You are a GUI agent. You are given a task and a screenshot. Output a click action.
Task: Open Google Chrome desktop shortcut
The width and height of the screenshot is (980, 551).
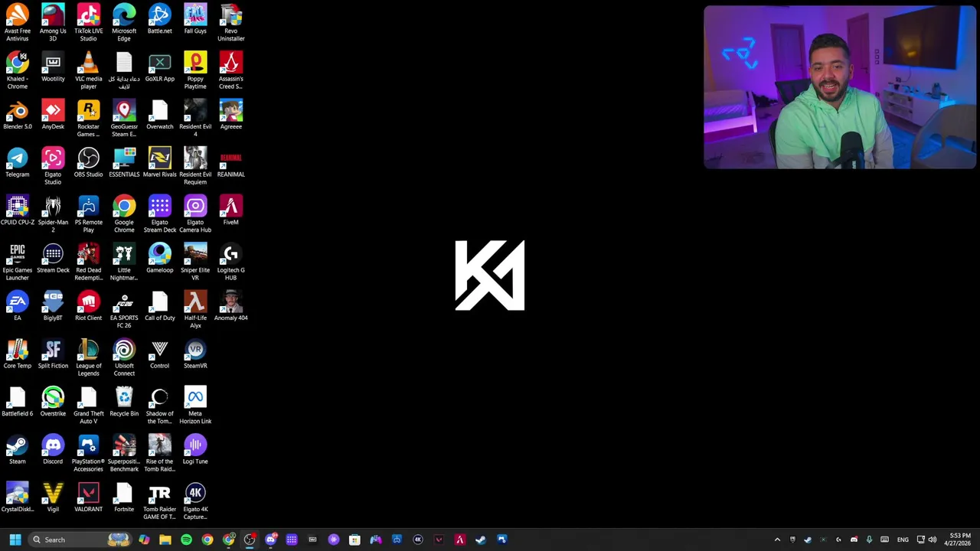pos(124,214)
